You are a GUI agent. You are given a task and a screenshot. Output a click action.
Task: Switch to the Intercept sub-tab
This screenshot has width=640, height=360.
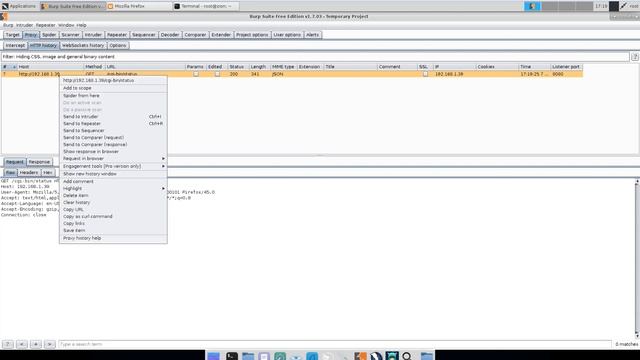click(15, 45)
